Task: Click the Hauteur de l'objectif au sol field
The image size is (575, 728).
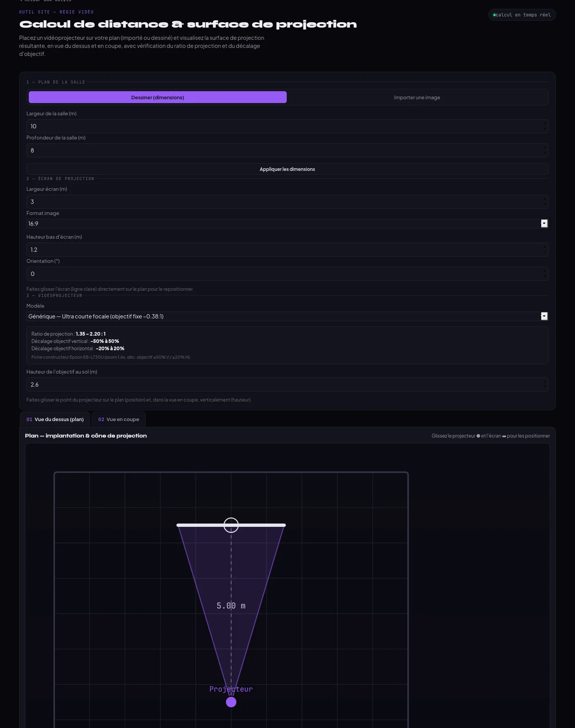Action: pos(287,384)
